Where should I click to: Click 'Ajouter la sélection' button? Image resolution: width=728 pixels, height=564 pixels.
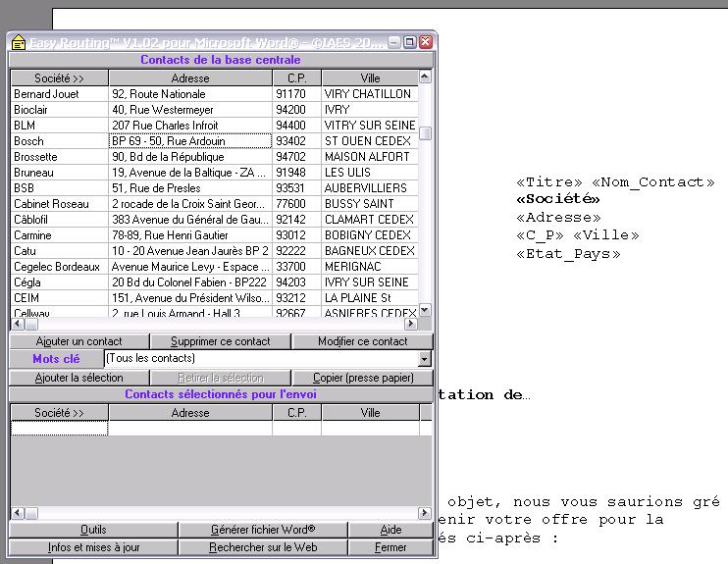click(x=78, y=378)
